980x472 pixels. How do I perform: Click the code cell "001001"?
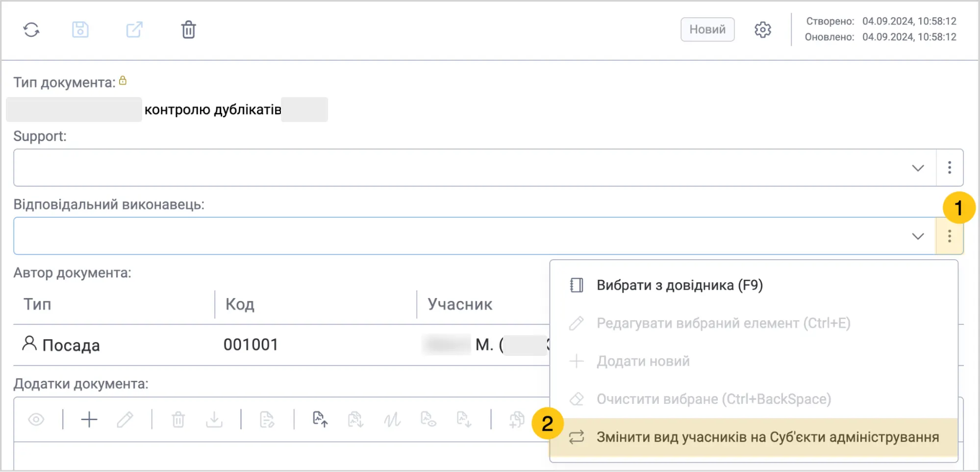(x=251, y=345)
